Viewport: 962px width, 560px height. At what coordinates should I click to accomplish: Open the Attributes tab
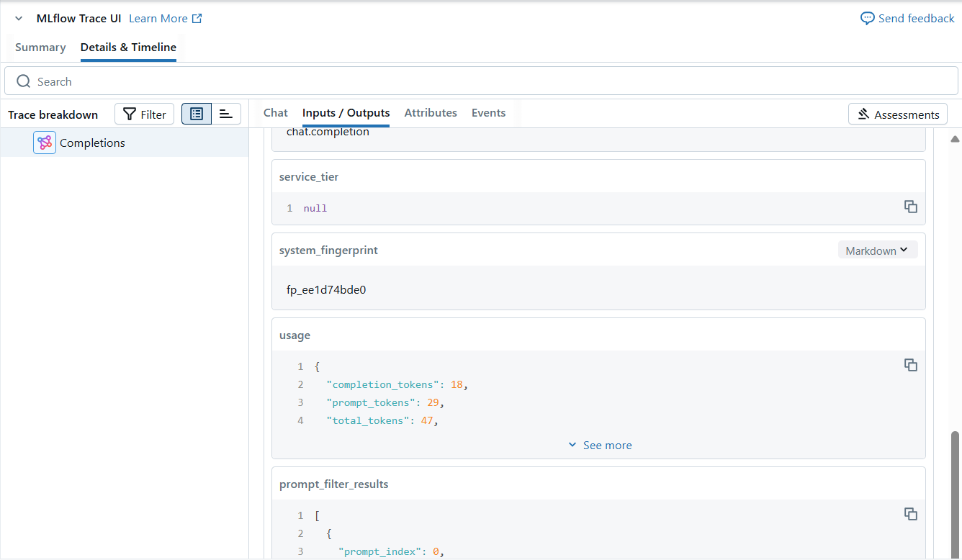click(431, 113)
